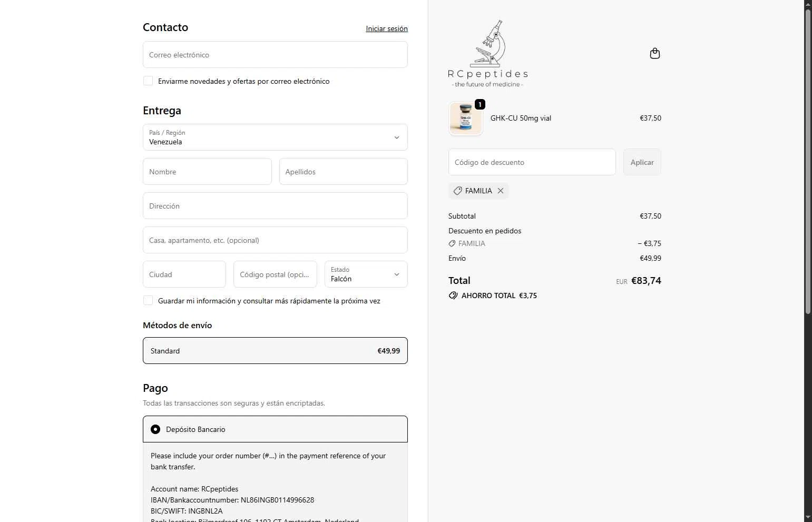Click the tag icon on FAMILIA chip

tap(458, 191)
